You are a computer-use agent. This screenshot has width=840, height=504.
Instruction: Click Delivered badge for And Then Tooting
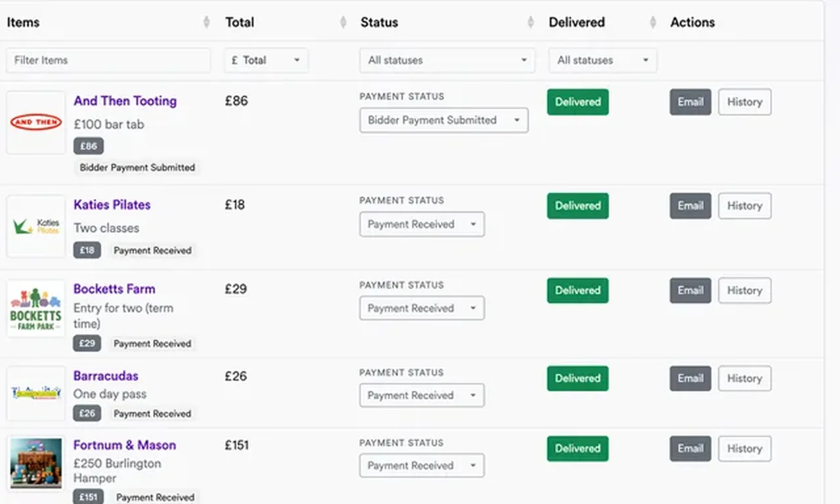[x=578, y=102]
